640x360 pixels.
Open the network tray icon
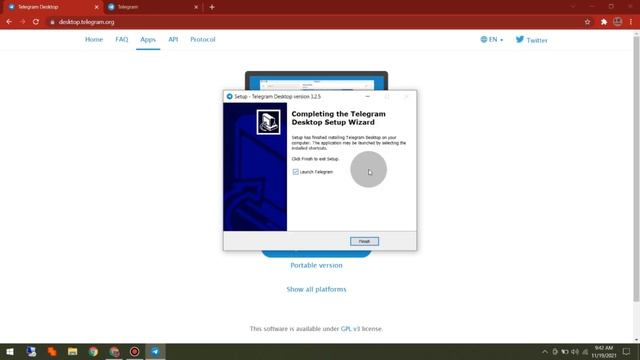585,351
